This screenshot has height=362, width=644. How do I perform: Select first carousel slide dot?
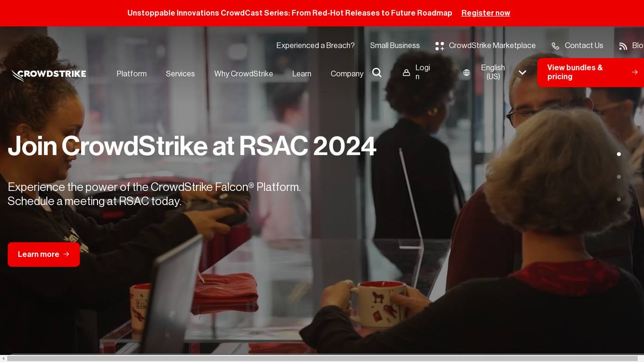[x=618, y=154]
